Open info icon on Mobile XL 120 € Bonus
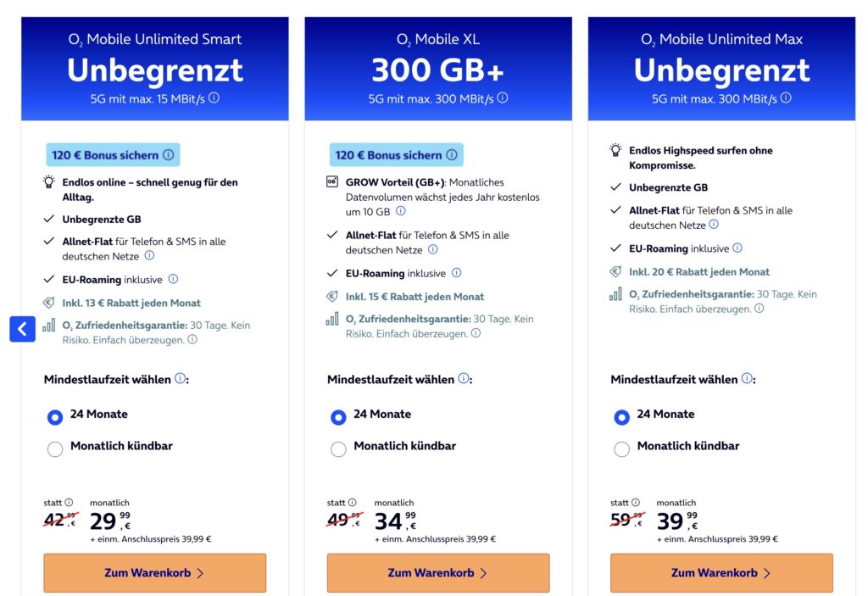 tap(451, 155)
